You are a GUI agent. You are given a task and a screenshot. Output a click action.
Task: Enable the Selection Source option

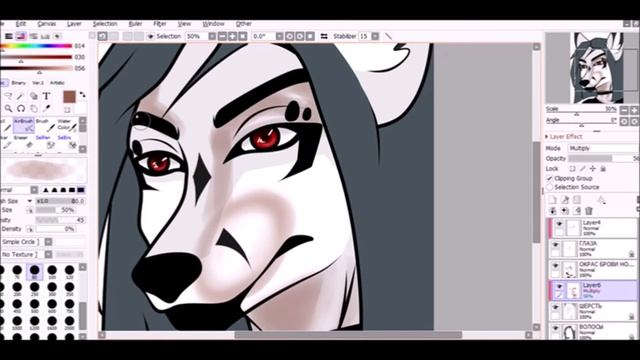(x=550, y=187)
